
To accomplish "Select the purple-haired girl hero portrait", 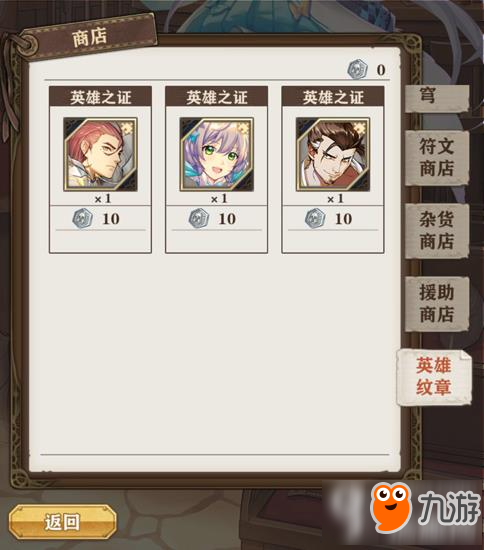I will (x=217, y=154).
